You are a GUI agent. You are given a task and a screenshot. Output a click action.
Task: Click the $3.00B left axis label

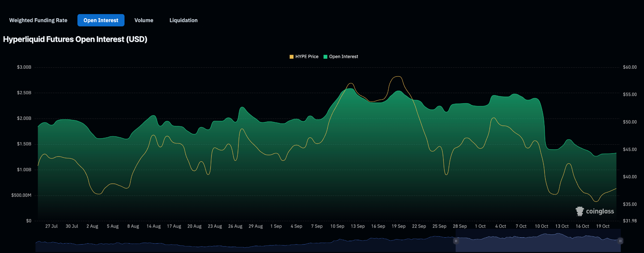click(24, 67)
